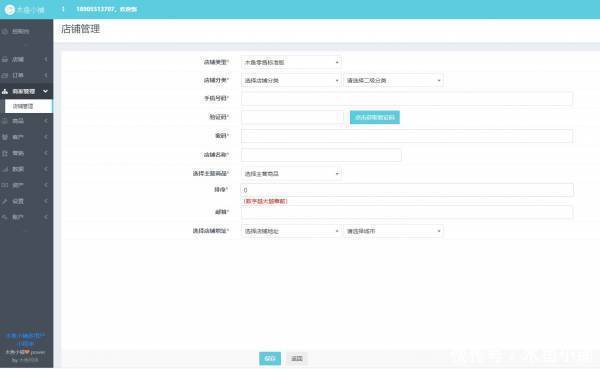Expand the 商品 sidebar chevron

(46, 121)
